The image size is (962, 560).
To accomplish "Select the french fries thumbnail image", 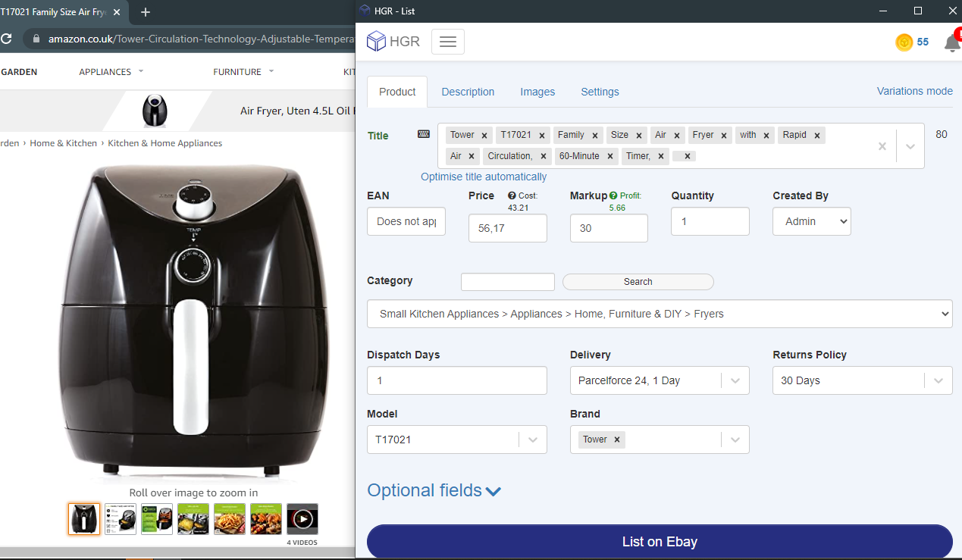I will pos(230,519).
